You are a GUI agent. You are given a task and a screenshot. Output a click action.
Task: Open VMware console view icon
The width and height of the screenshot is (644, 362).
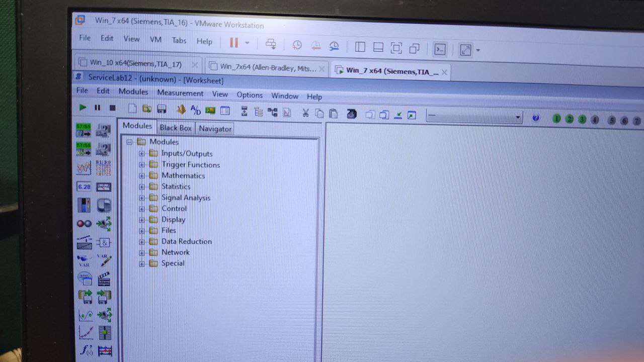(x=440, y=49)
